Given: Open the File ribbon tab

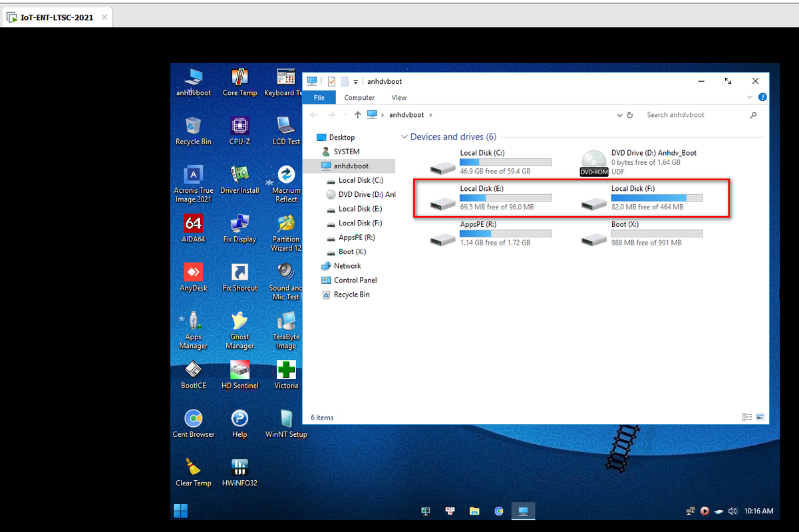Looking at the screenshot, I should 319,98.
